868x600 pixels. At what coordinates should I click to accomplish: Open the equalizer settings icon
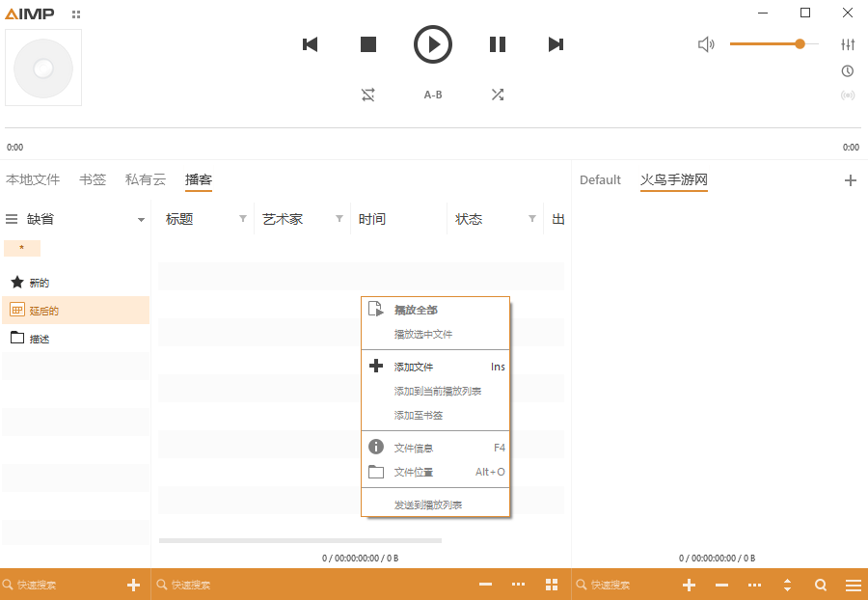point(848,44)
